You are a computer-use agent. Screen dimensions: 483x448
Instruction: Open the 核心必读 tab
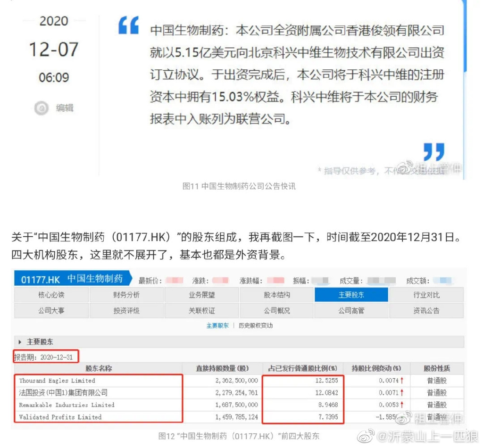coord(51,295)
